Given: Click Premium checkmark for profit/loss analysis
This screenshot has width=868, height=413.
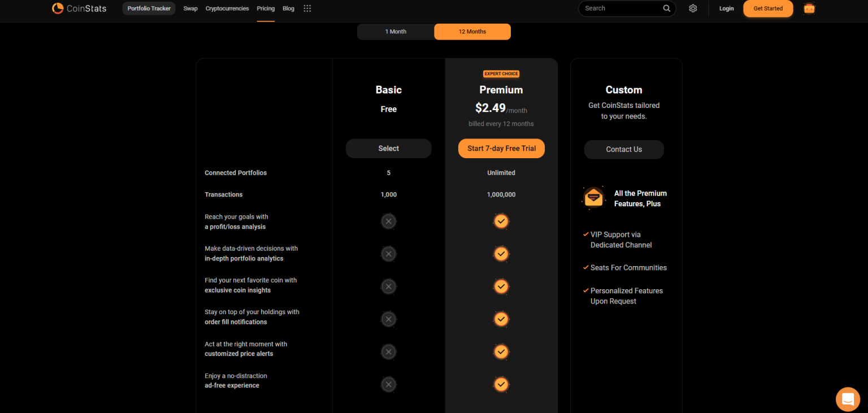Looking at the screenshot, I should [x=501, y=221].
